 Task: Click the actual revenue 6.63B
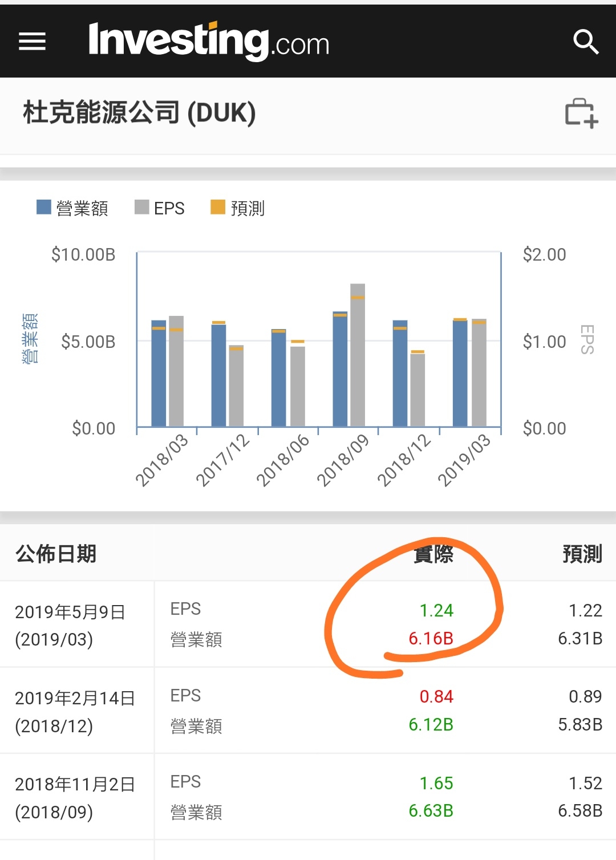[x=431, y=810]
